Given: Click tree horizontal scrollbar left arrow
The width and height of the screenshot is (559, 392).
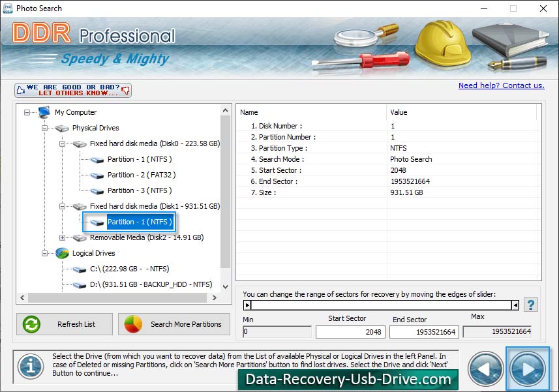Looking at the screenshot, I should tap(22, 298).
